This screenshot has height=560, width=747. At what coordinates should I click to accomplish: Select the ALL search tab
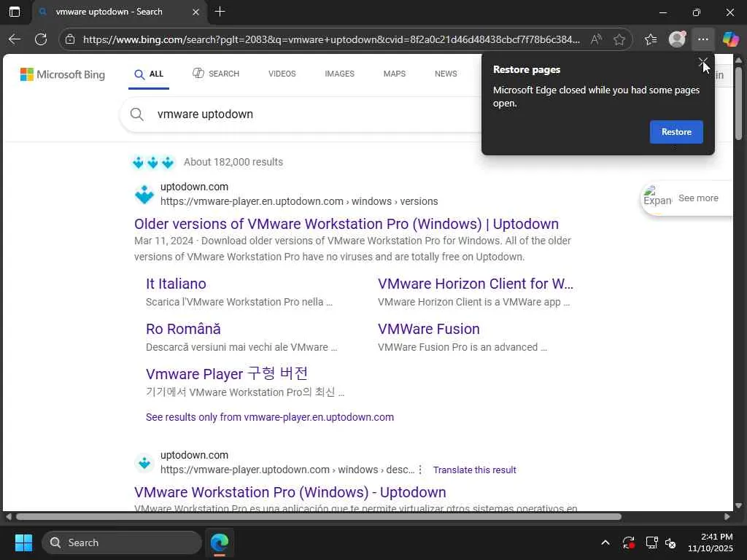pyautogui.click(x=149, y=74)
